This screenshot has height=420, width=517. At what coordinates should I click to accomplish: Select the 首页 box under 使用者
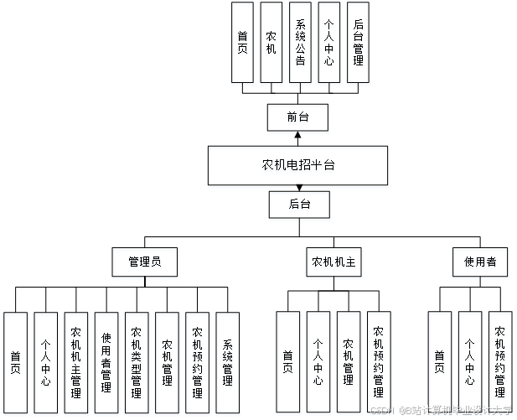coord(440,362)
